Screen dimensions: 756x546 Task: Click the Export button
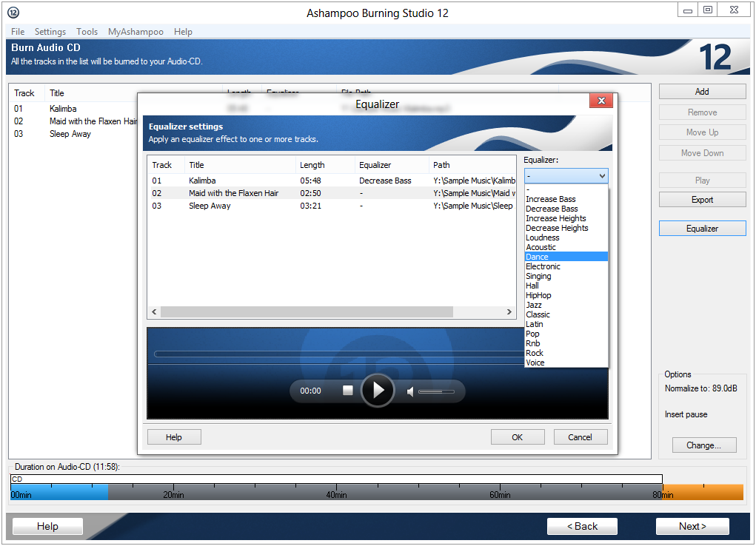(x=702, y=200)
